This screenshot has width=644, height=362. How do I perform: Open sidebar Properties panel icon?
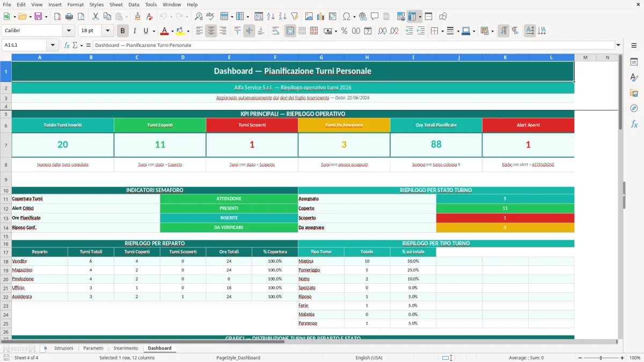coord(634,62)
